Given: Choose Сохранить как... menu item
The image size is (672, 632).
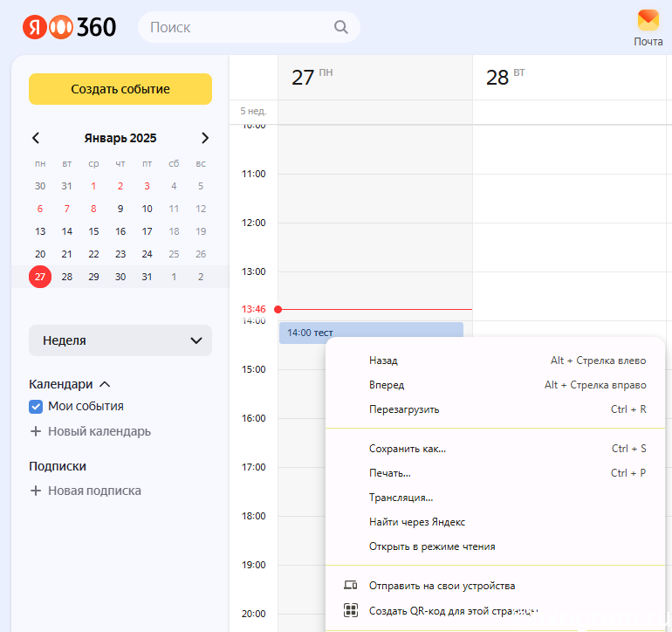Looking at the screenshot, I should (495, 449).
